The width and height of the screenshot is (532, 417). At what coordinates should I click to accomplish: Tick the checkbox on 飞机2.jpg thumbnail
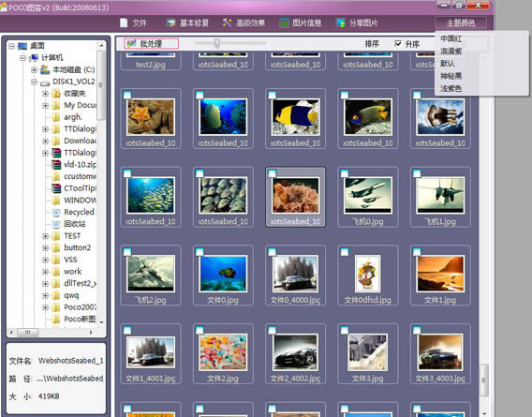pos(127,252)
